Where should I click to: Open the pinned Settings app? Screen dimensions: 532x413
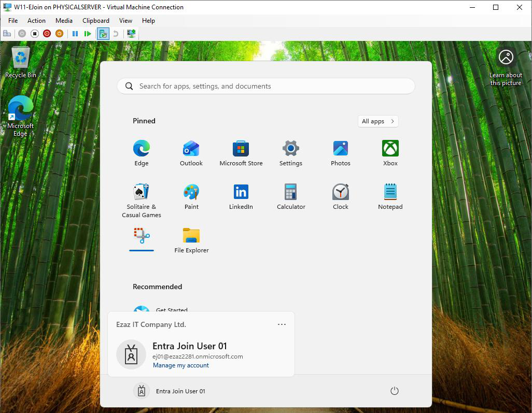point(291,153)
